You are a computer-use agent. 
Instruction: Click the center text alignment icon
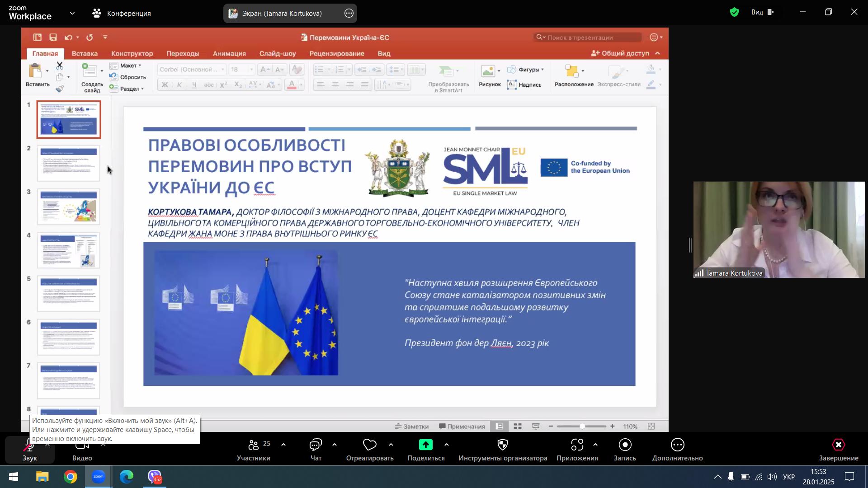point(335,84)
